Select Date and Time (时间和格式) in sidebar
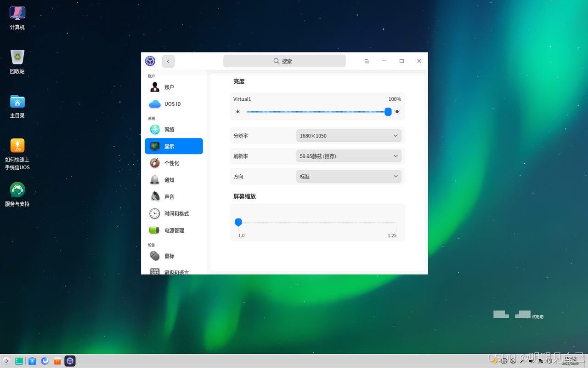This screenshot has width=588, height=368. click(x=174, y=214)
